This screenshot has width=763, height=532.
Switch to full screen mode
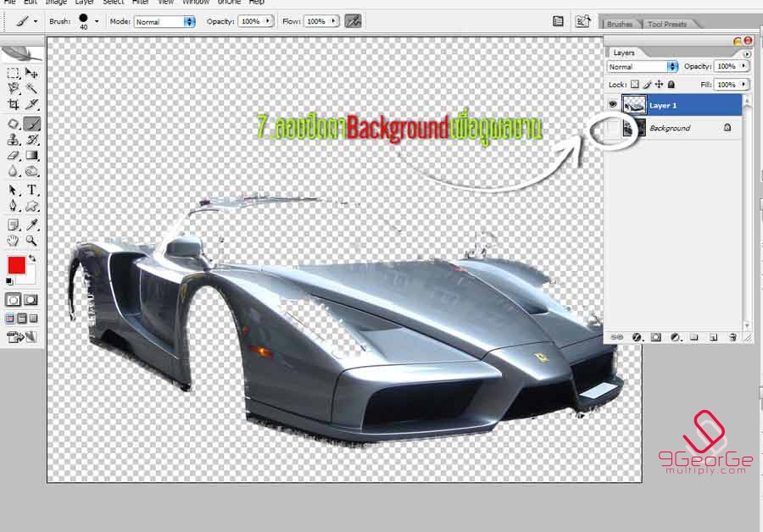pos(33,319)
